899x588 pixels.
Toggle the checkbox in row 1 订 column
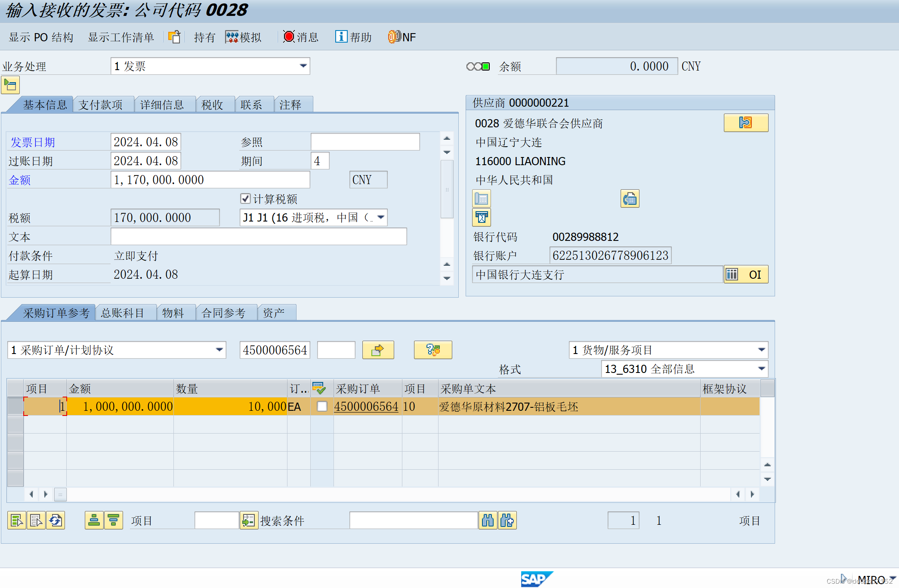pyautogui.click(x=322, y=406)
